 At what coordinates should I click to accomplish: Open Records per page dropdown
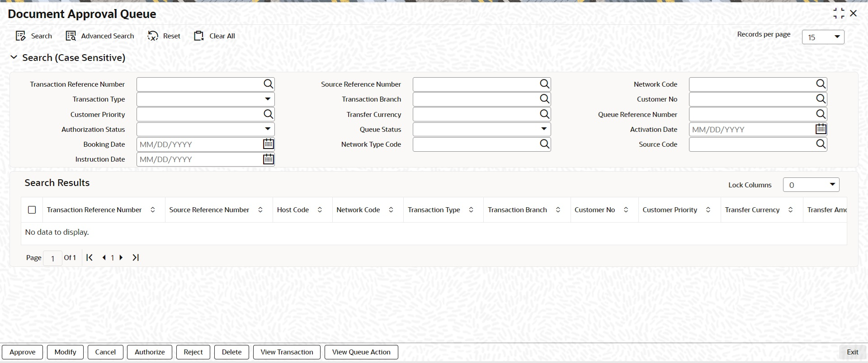pos(823,37)
